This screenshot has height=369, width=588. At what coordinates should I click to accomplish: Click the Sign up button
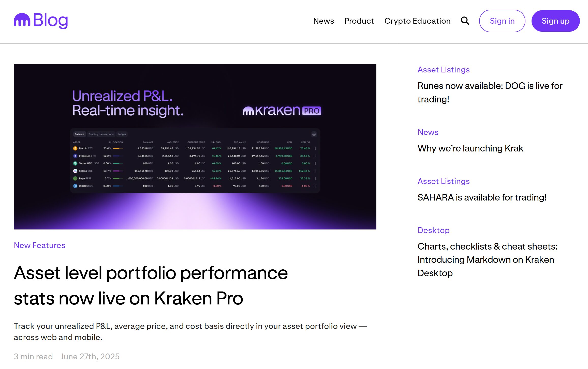click(x=555, y=21)
